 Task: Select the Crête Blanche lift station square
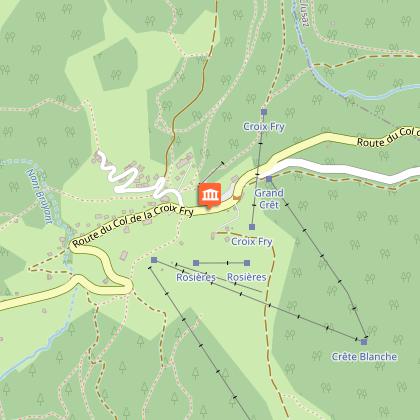click(364, 342)
